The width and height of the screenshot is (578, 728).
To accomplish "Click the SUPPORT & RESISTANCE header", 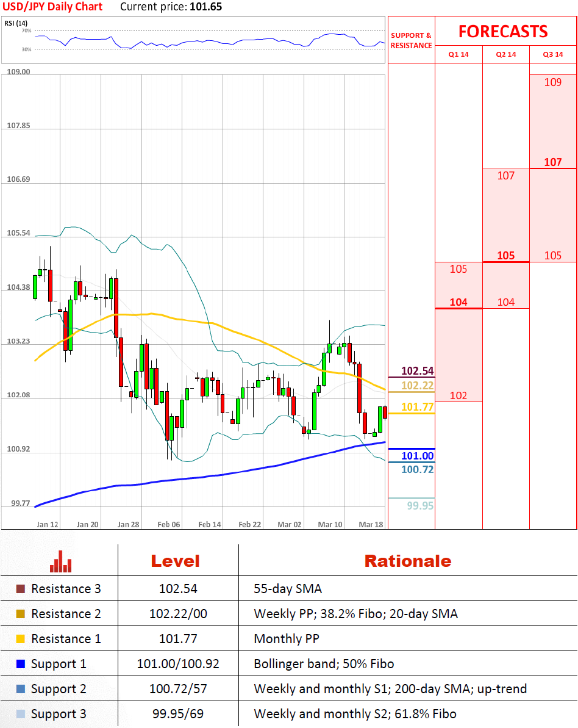I will pyautogui.click(x=411, y=40).
